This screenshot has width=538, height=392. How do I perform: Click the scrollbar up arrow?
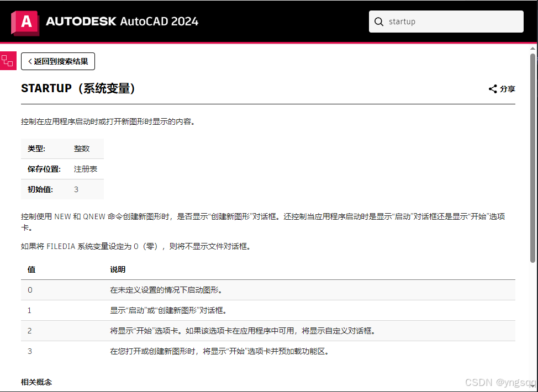coord(532,49)
